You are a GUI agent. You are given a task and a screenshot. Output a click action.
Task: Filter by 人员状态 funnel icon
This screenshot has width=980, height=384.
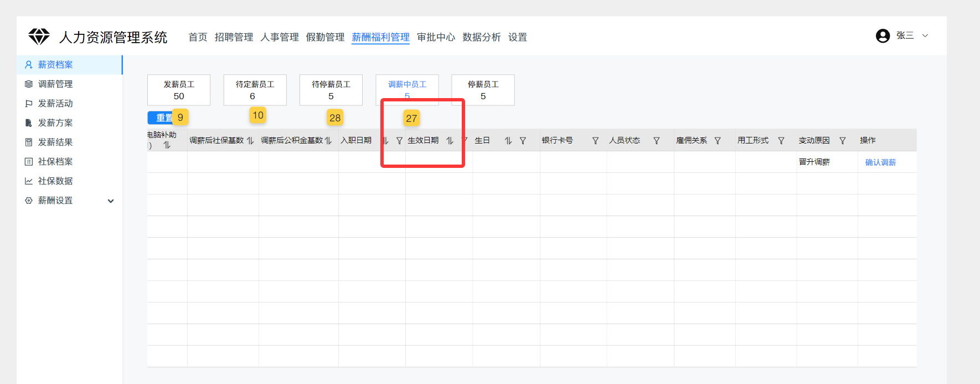tap(657, 141)
